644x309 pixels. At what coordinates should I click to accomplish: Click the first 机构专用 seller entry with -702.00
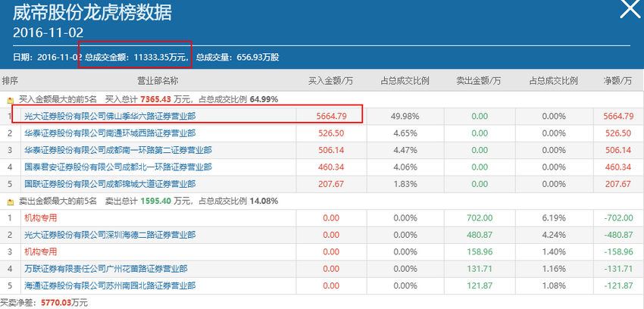tap(40, 218)
